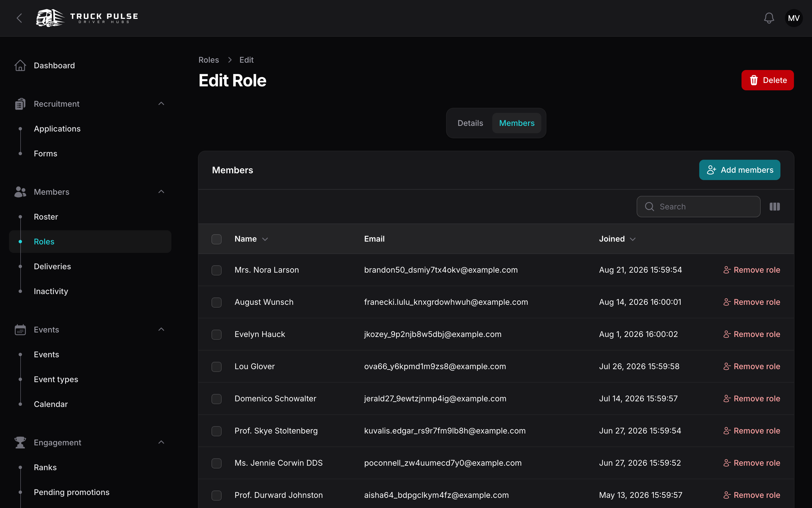812x508 pixels.
Task: Select the Members tab
Action: click(x=517, y=123)
